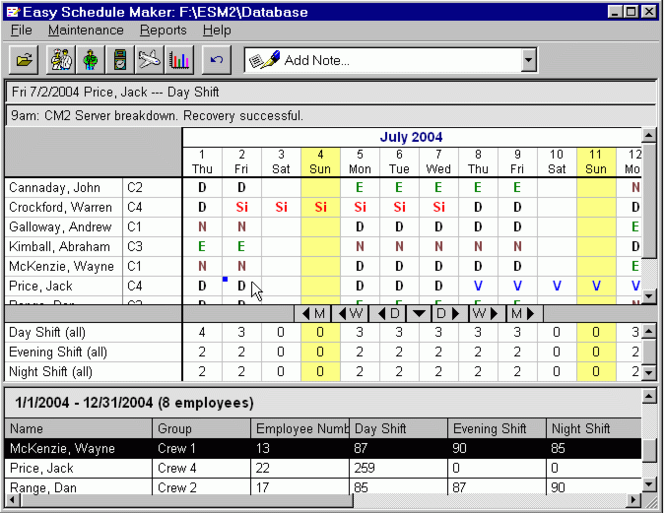Advance one week with right W button
The height and width of the screenshot is (513, 665).
pyautogui.click(x=487, y=314)
